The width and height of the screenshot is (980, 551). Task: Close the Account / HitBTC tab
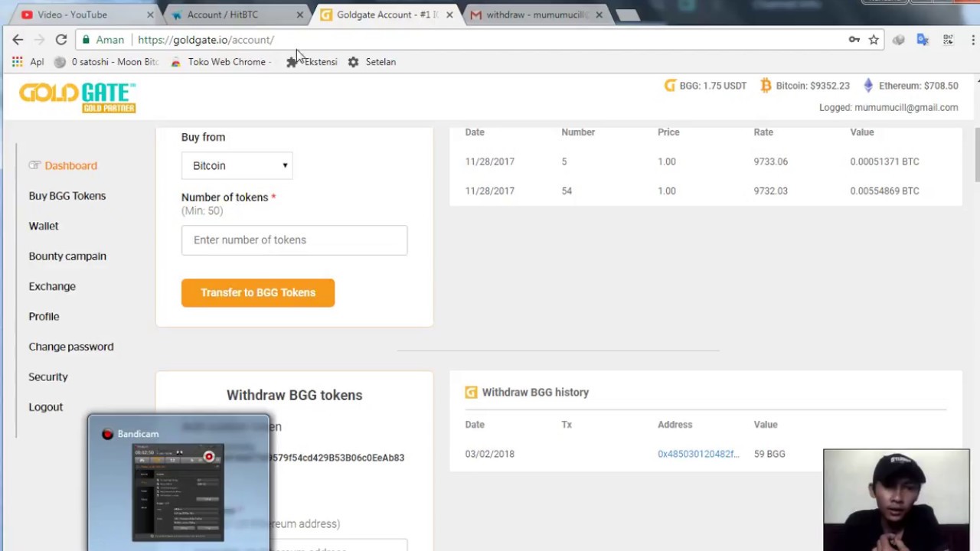coord(299,15)
